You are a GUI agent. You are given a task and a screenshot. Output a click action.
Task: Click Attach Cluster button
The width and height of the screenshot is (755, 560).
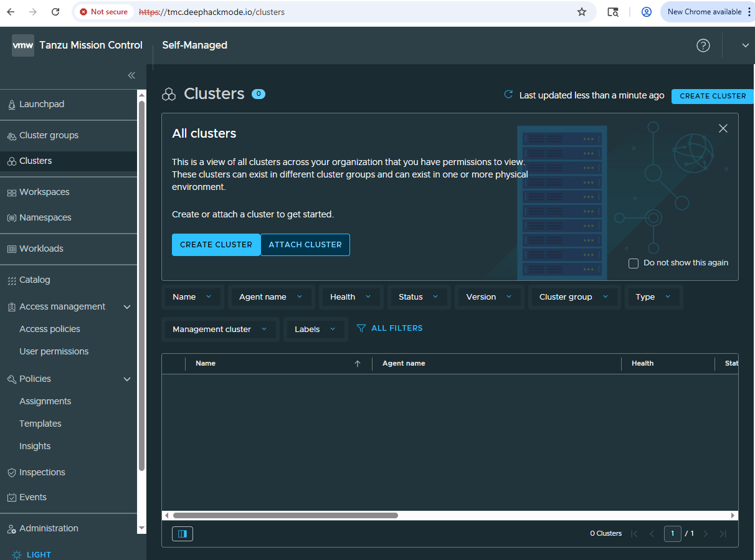(x=305, y=245)
